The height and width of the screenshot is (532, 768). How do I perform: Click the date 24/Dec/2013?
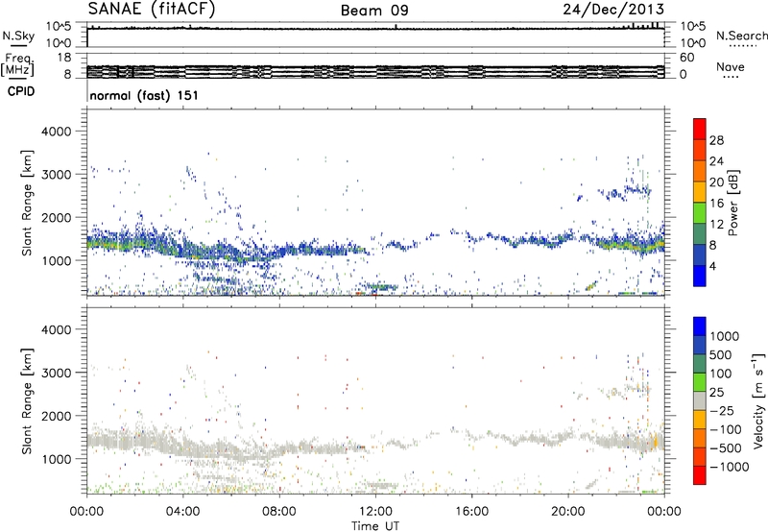[x=613, y=10]
